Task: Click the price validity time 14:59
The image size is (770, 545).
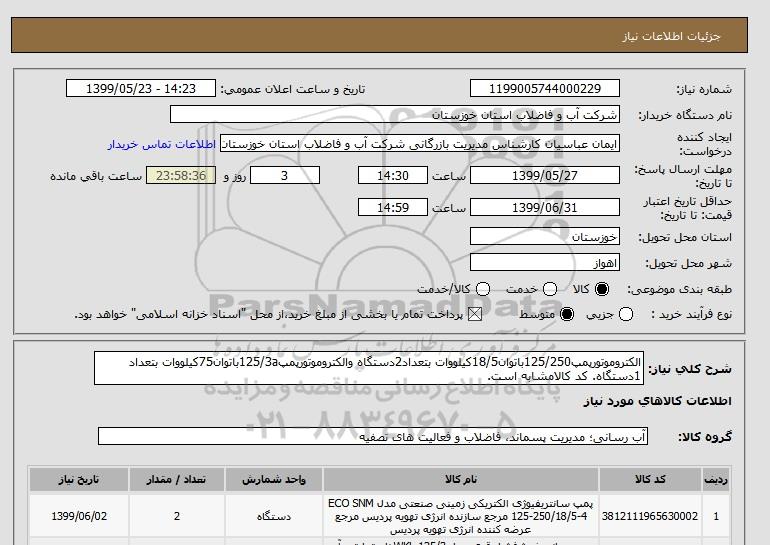Action: pyautogui.click(x=393, y=207)
